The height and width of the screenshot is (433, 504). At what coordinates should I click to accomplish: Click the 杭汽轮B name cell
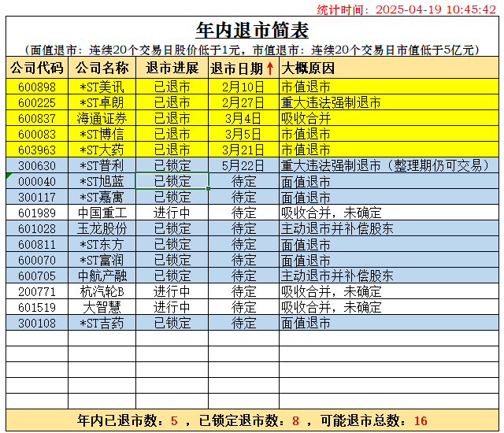point(102,291)
